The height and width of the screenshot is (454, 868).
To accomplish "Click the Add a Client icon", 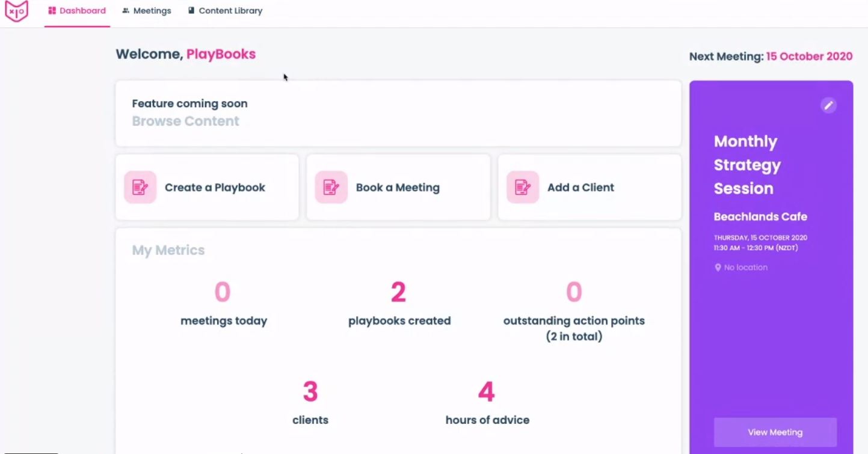I will [x=522, y=187].
